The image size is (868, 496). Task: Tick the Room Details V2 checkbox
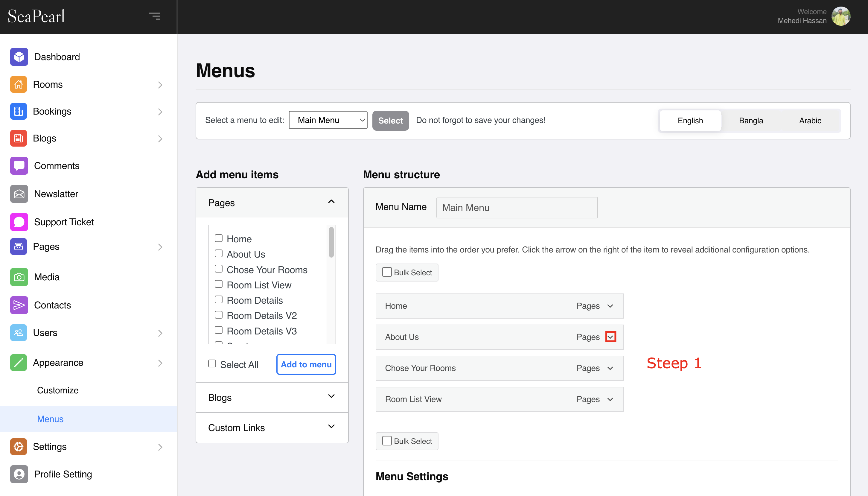pos(219,315)
